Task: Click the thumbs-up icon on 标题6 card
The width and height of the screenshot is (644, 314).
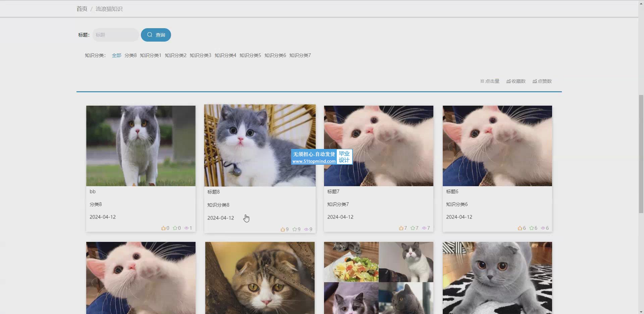Action: tap(520, 228)
